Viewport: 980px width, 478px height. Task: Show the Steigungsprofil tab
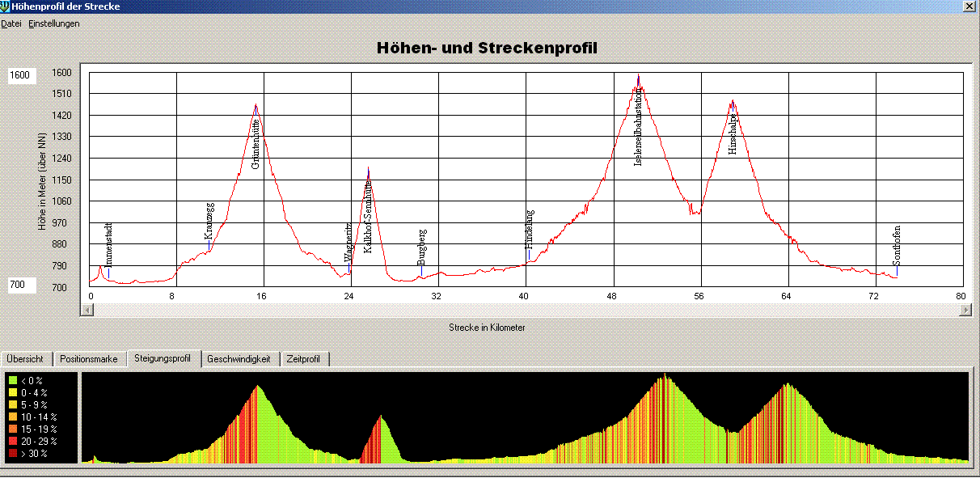pos(163,358)
